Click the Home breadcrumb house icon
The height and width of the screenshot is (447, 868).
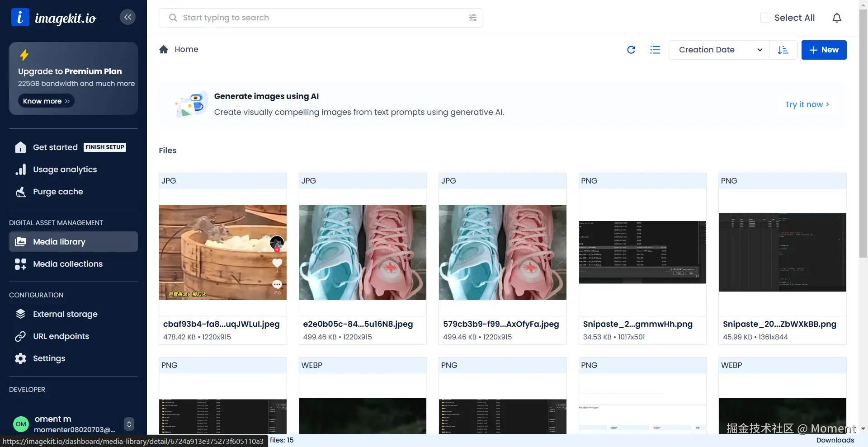click(164, 49)
